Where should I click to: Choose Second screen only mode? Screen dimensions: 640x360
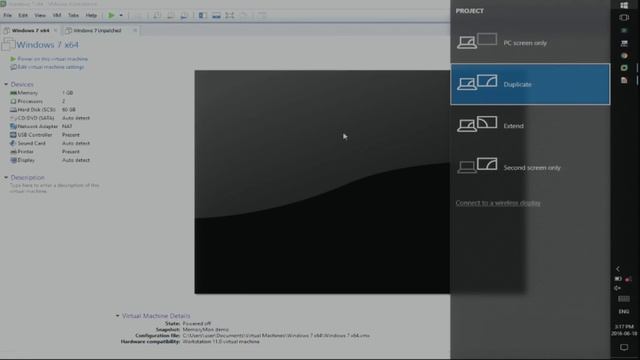(530, 167)
